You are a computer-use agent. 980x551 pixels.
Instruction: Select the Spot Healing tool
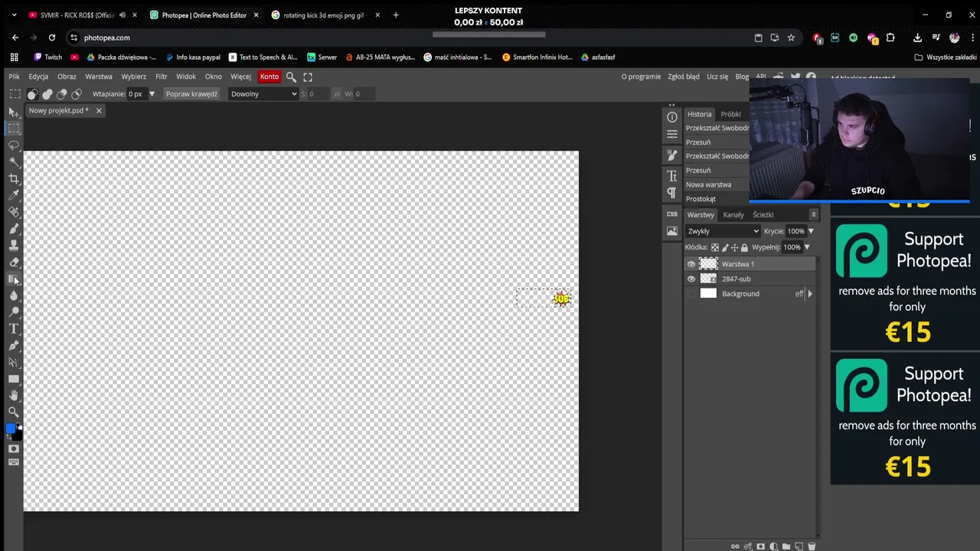[x=14, y=212]
